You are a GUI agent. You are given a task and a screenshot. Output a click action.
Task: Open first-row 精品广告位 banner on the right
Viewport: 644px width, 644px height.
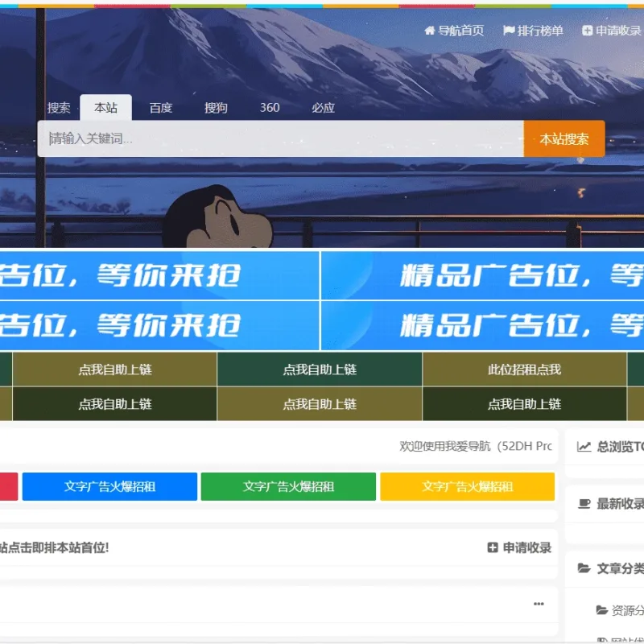(x=482, y=275)
